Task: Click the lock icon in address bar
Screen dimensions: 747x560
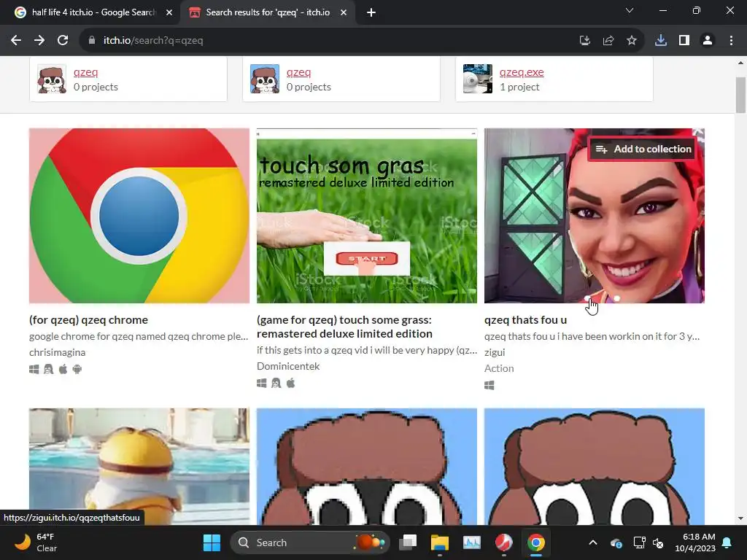Action: coord(92,41)
